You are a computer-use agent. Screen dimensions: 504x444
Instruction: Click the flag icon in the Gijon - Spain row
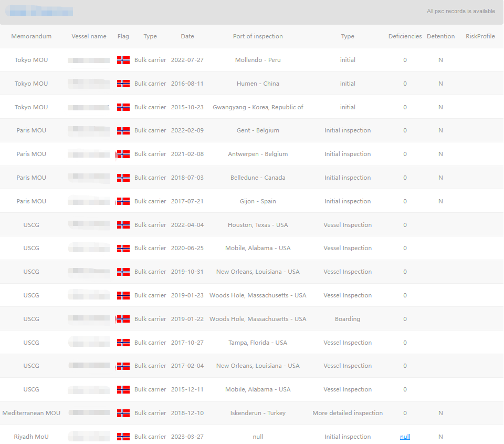[123, 201]
